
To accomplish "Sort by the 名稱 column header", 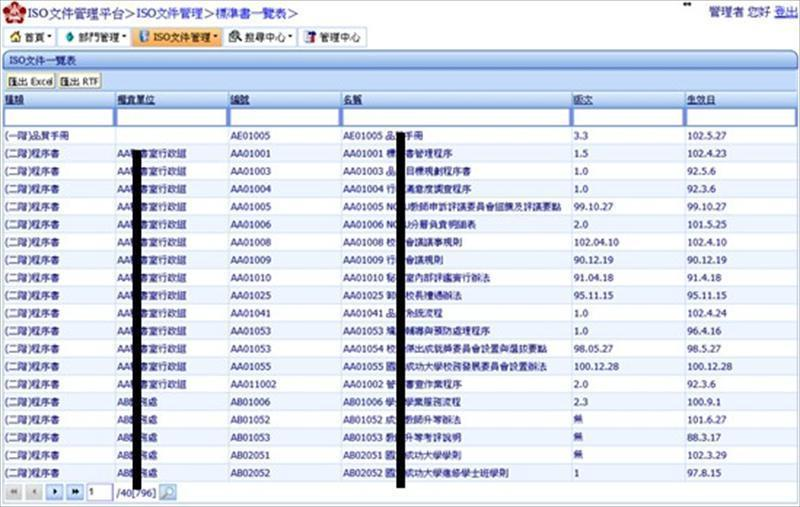I will coord(353,100).
